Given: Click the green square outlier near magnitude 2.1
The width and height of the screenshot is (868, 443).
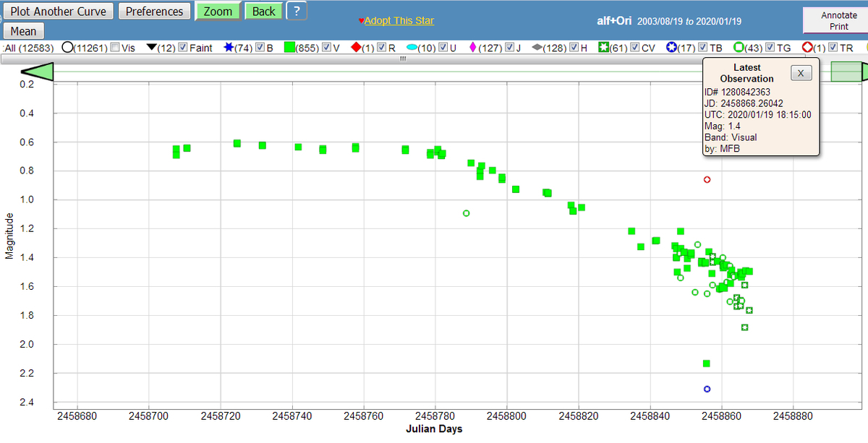Looking at the screenshot, I should pos(707,364).
